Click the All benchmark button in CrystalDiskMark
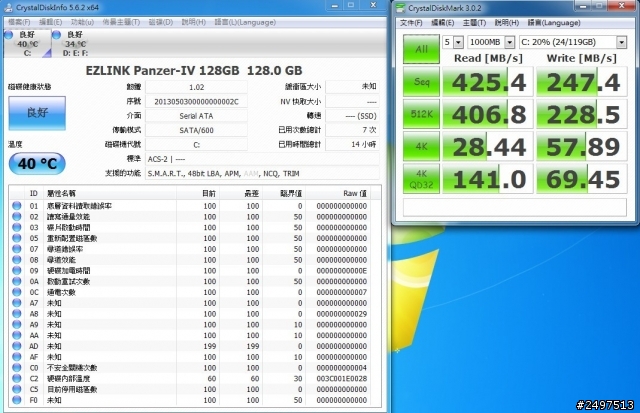Screen dimensions: 640x413 421,49
